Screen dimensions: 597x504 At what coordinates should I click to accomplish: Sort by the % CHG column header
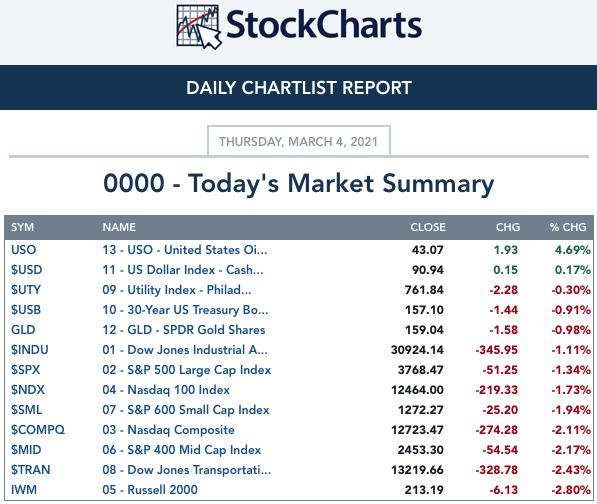568,227
